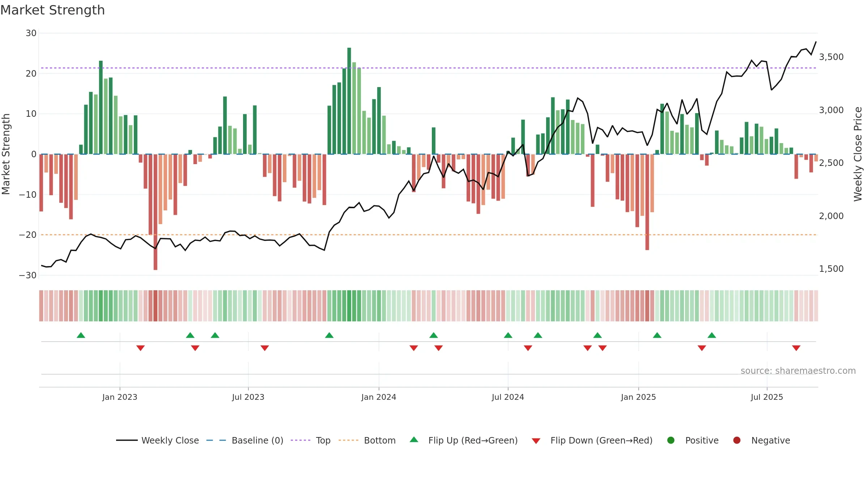Click the tallest green bar near late 2023
Image resolution: width=868 pixels, height=488 pixels.
pyautogui.click(x=349, y=101)
